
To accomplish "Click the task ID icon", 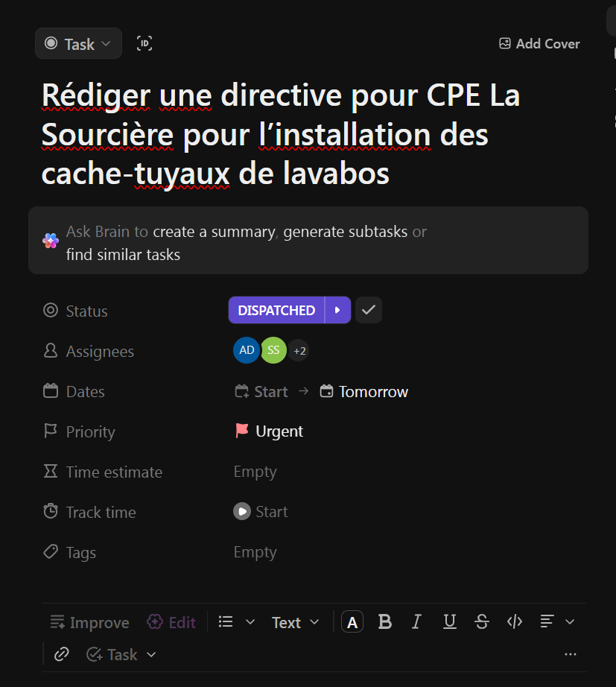I will [145, 43].
